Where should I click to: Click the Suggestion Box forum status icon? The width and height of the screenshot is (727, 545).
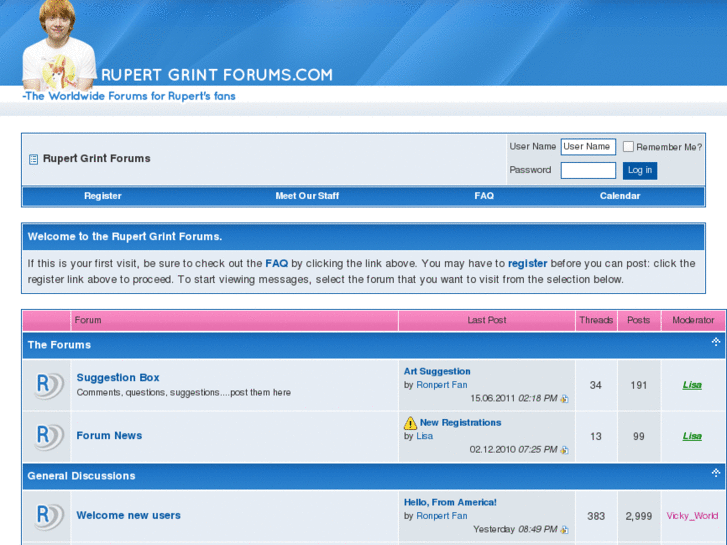coord(48,385)
